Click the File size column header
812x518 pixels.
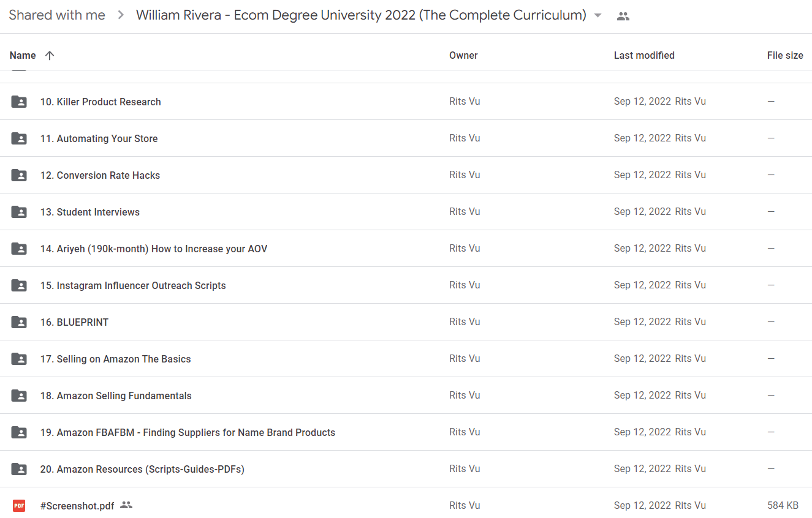(785, 55)
